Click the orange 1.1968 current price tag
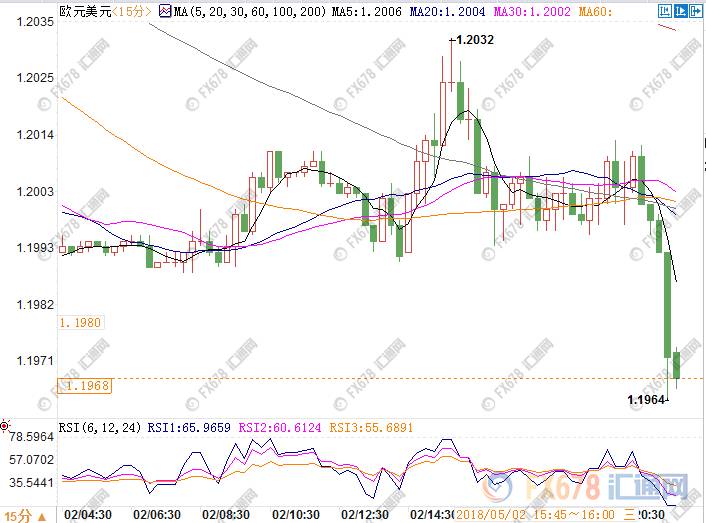 85,385
